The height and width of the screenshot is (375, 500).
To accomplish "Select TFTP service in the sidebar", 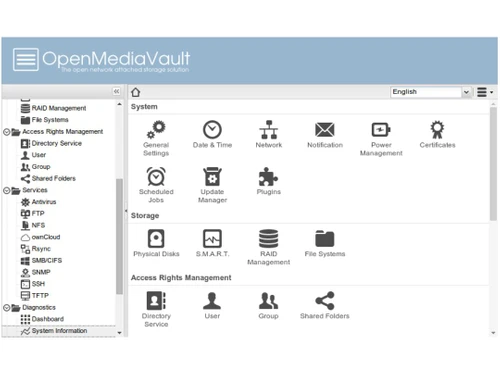I will point(35,296).
